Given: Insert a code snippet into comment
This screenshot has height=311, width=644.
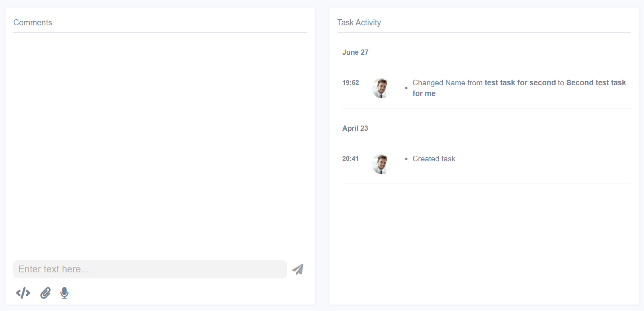Looking at the screenshot, I should 23,293.
